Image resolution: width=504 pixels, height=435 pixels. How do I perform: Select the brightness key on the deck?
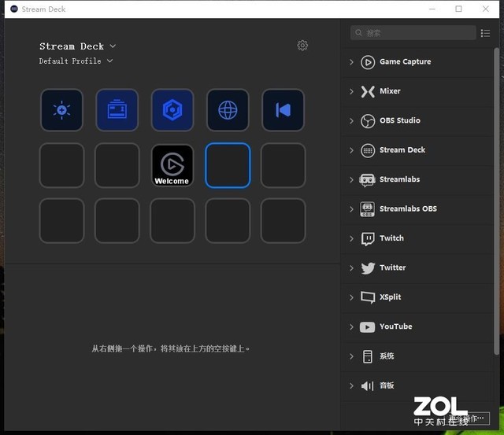(x=61, y=110)
